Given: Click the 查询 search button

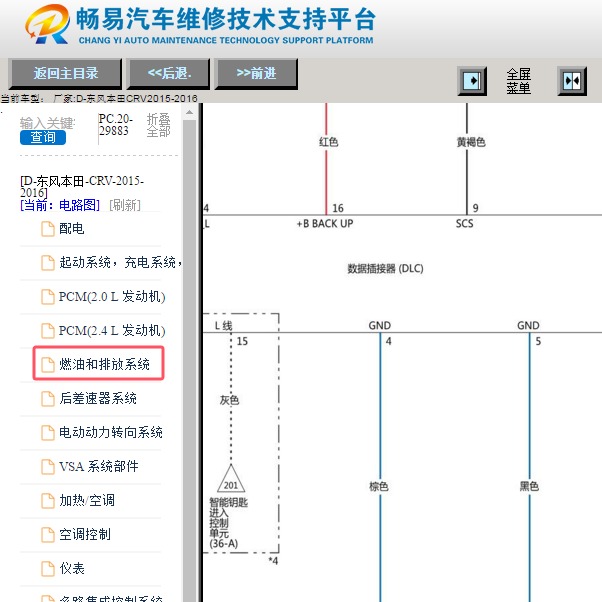Looking at the screenshot, I should pos(43,137).
